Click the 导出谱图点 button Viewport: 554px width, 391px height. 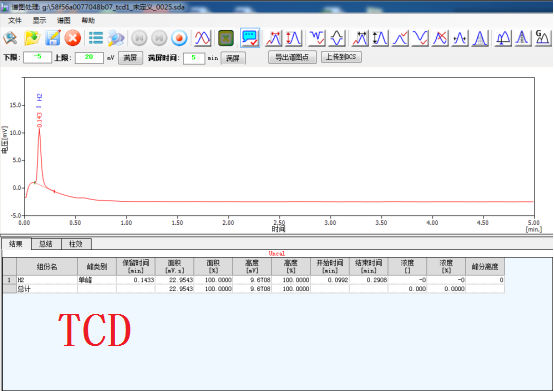(292, 57)
